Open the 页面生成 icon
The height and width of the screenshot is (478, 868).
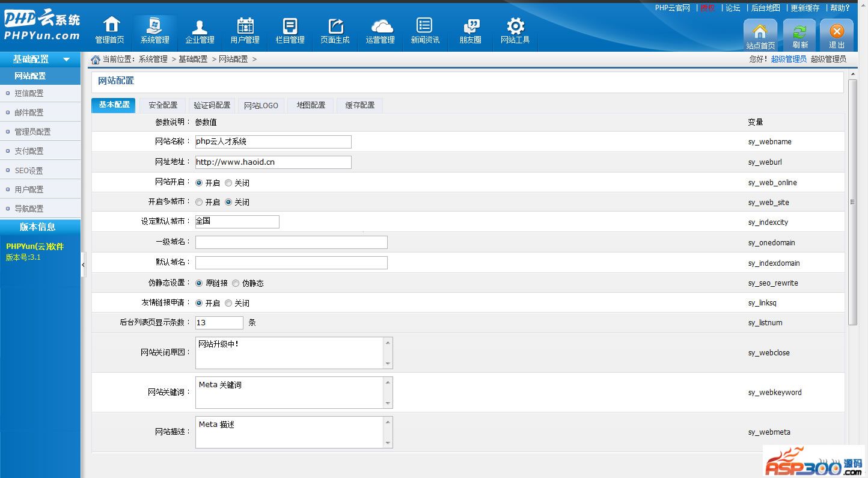[x=335, y=26]
